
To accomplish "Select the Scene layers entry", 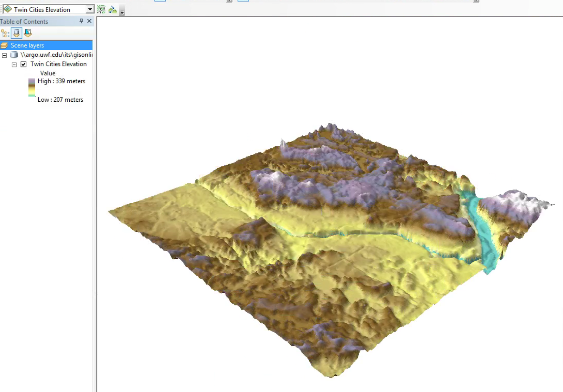I will [x=27, y=45].
